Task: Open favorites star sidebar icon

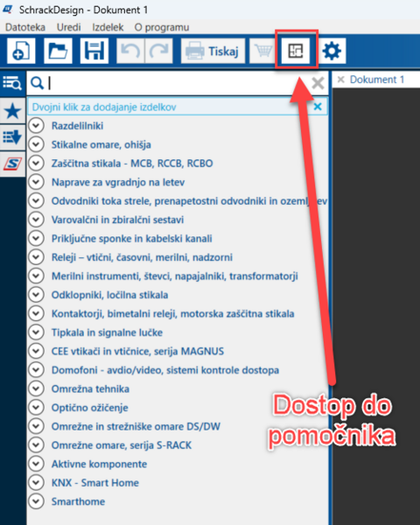Action: tap(12, 111)
